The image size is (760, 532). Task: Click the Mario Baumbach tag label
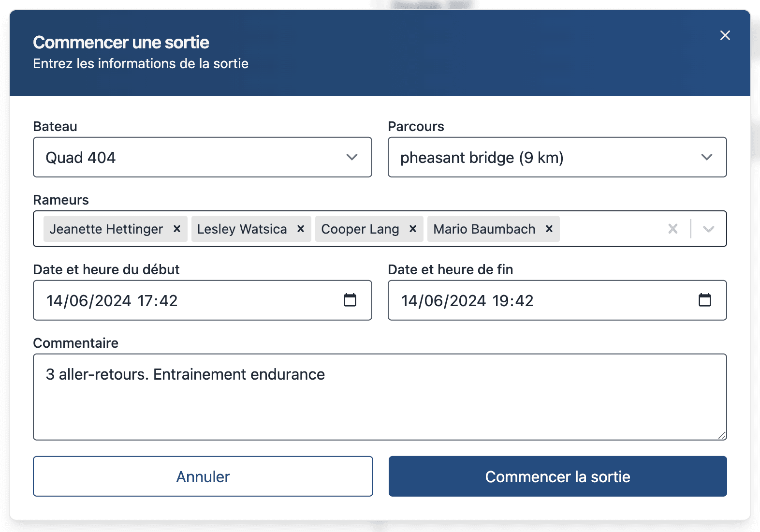point(484,229)
